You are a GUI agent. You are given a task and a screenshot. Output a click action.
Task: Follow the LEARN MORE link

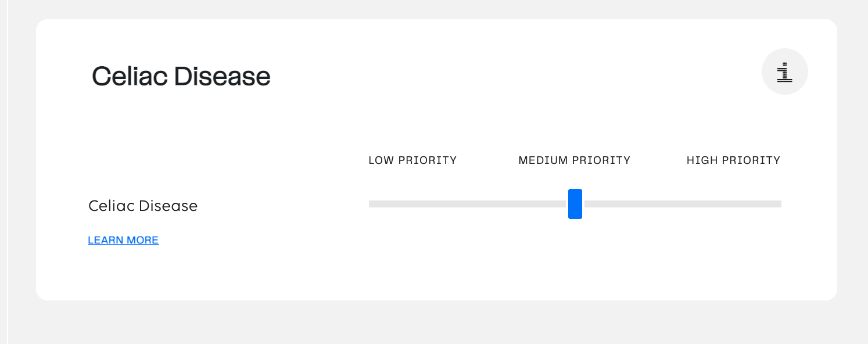[x=123, y=240]
